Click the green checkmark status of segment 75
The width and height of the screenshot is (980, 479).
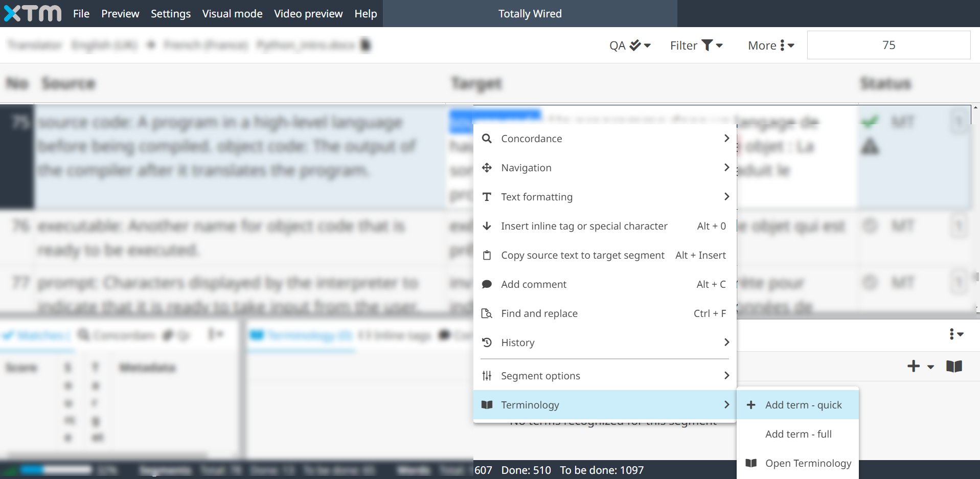(x=870, y=122)
